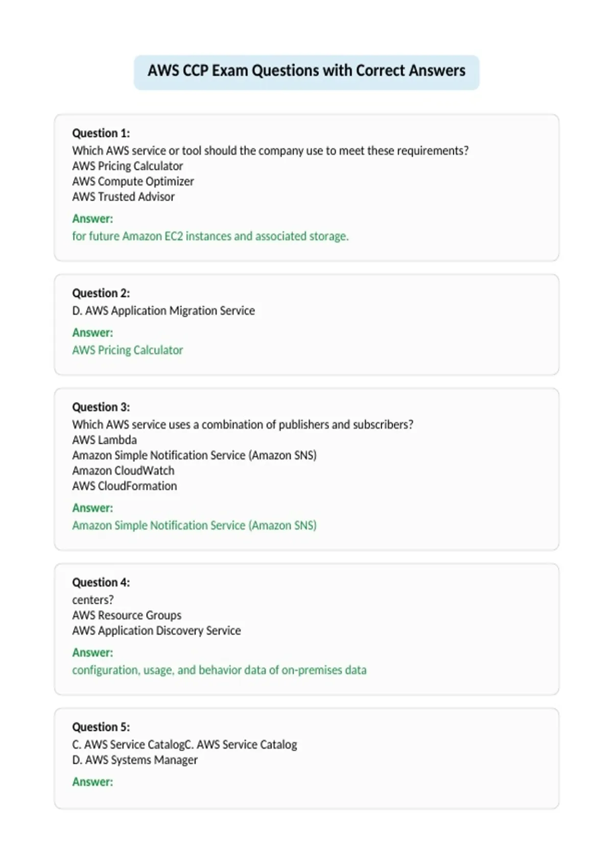The image size is (613, 868).
Task: Select the Question 1 heading
Action: (101, 133)
